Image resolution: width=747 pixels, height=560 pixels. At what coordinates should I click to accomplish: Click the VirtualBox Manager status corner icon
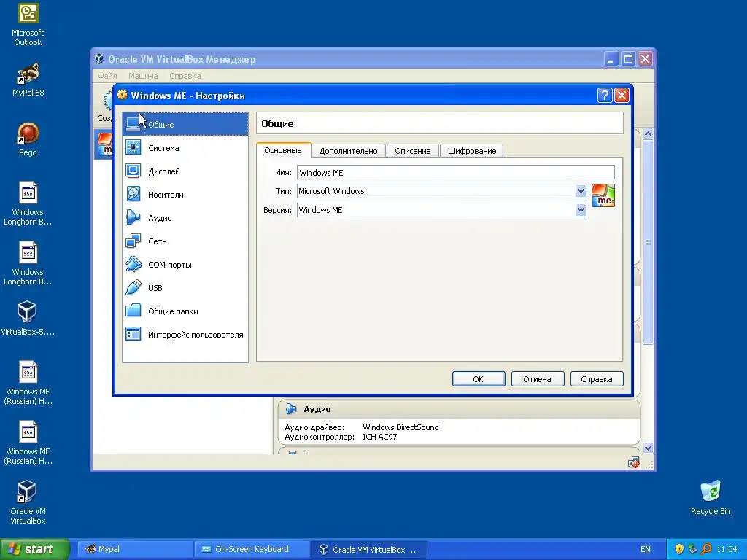[634, 462]
